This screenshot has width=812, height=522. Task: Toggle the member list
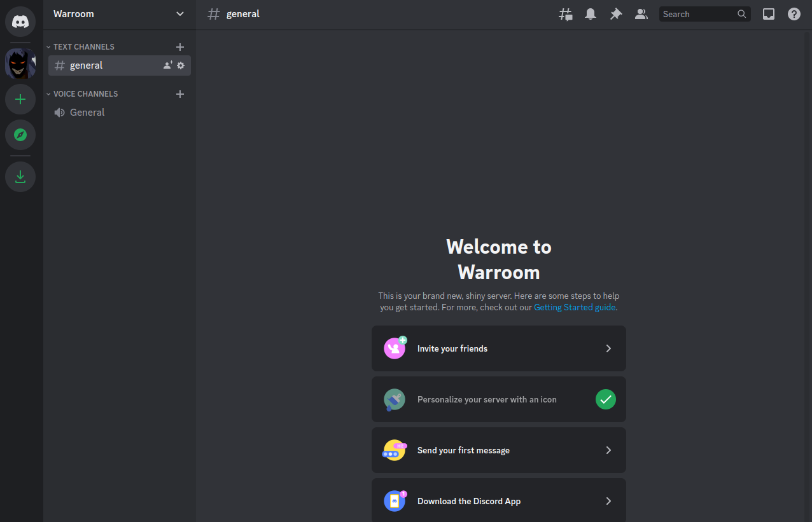641,14
